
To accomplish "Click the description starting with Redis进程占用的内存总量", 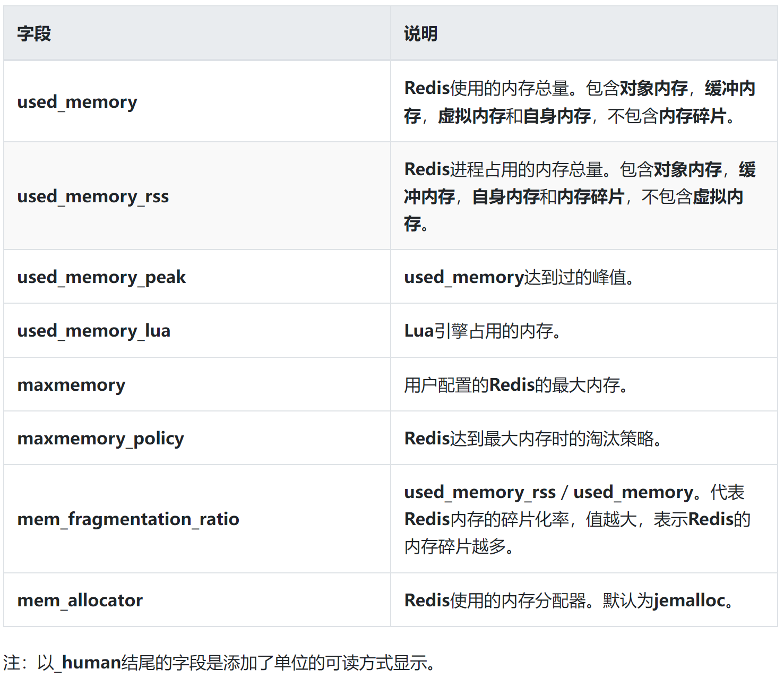I will (x=584, y=196).
